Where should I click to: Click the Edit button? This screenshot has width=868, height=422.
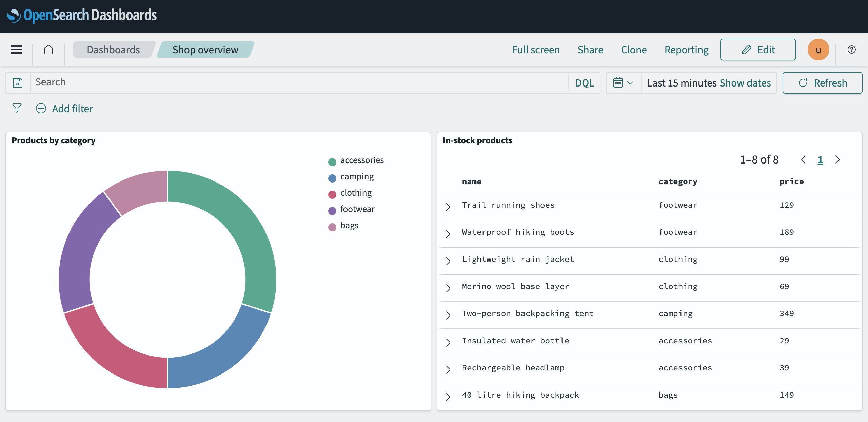point(758,50)
